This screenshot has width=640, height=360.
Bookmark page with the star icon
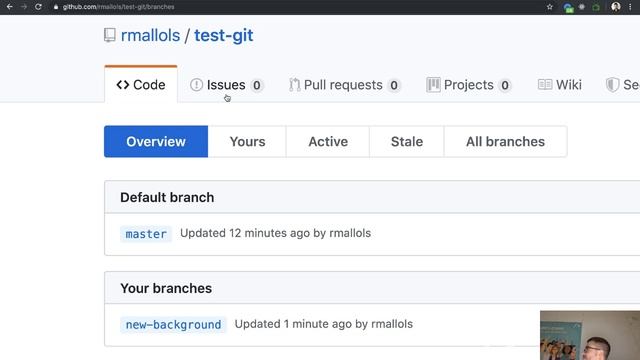pyautogui.click(x=550, y=7)
